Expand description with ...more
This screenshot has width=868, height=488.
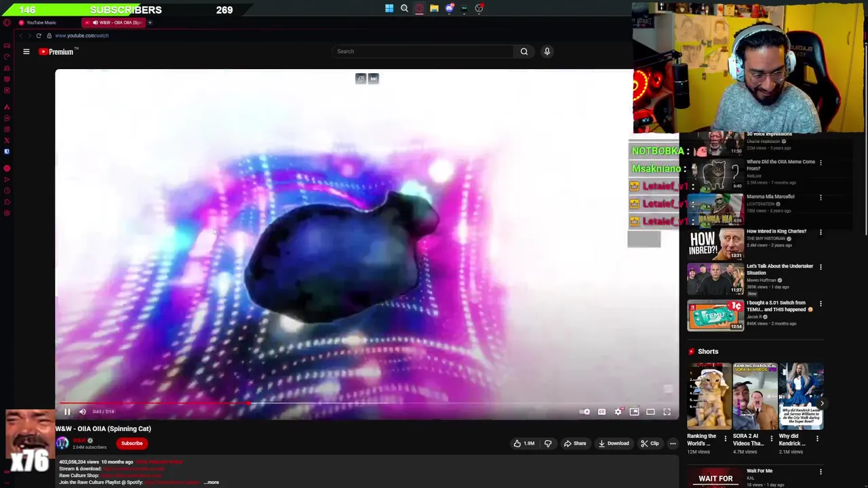tap(212, 483)
